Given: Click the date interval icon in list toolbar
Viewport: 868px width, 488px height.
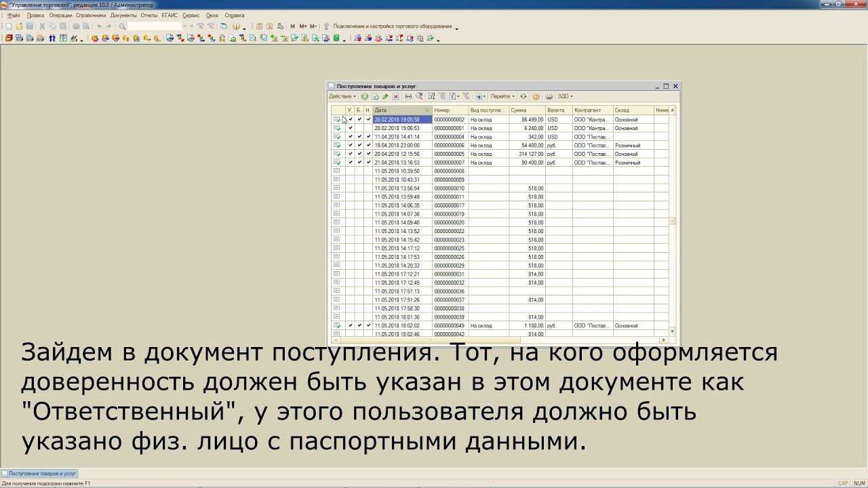Looking at the screenshot, I should [x=408, y=96].
